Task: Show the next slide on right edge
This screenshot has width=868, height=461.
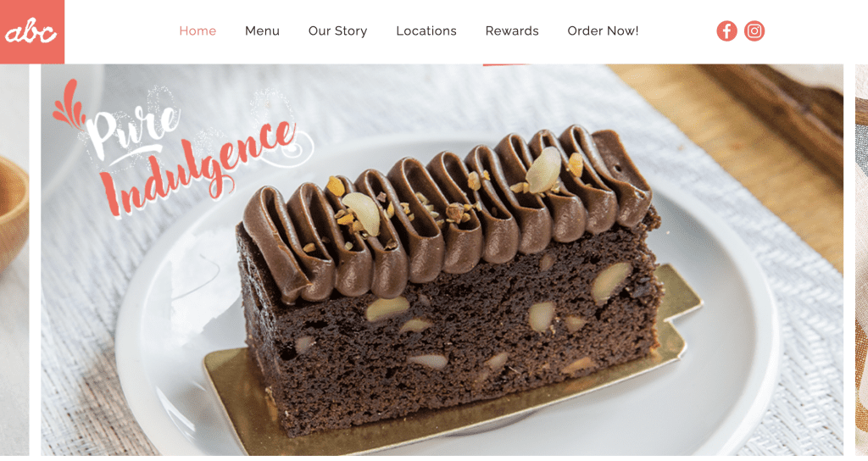Action: pyautogui.click(x=861, y=259)
